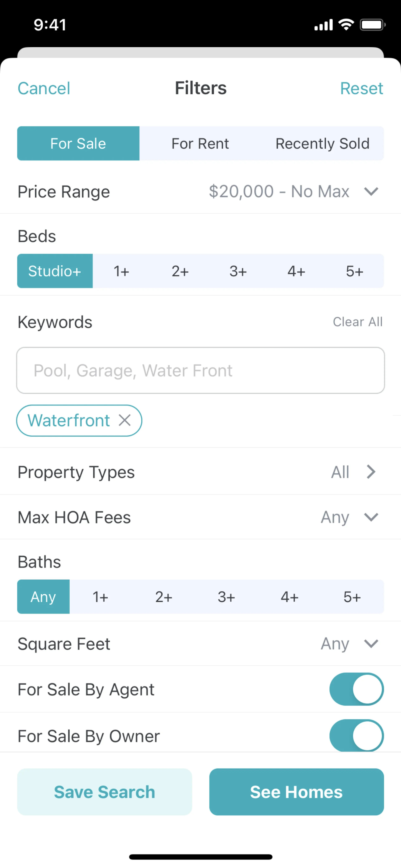Open Max HOA Fees dropdown

pos(371,517)
